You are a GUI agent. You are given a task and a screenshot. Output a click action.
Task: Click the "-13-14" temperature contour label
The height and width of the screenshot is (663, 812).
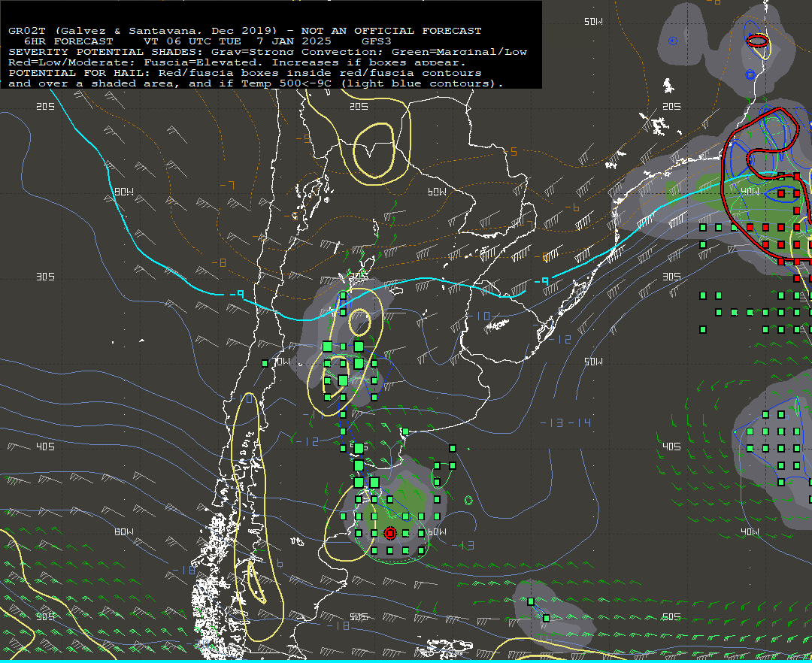(x=565, y=423)
